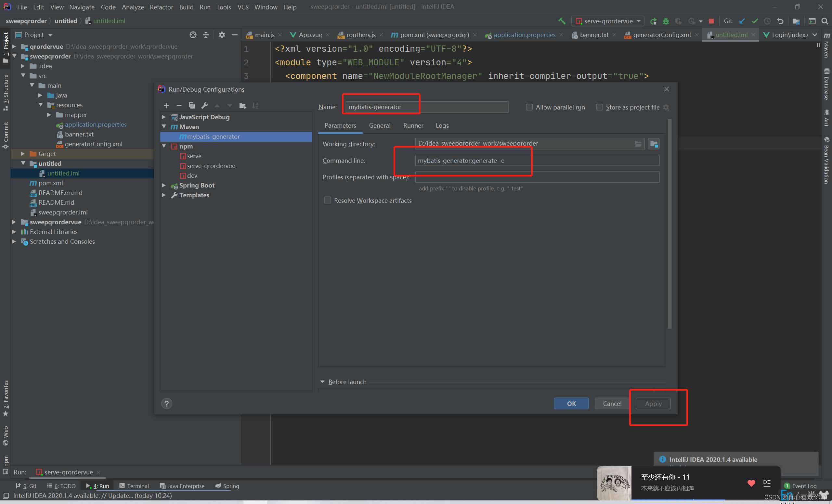Expand the Templates group
Screen dimensions: 832x504
coord(164,195)
